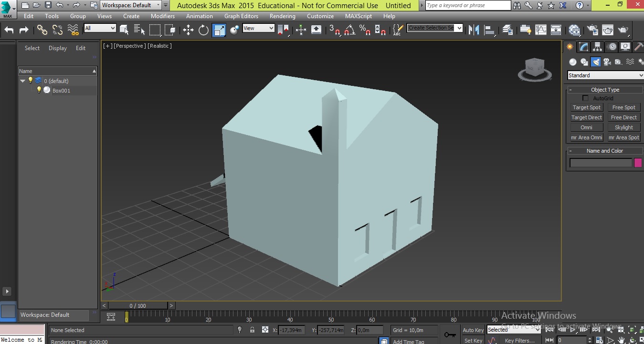Open the Material Editor icon
This screenshot has height=344, width=644.
(575, 30)
